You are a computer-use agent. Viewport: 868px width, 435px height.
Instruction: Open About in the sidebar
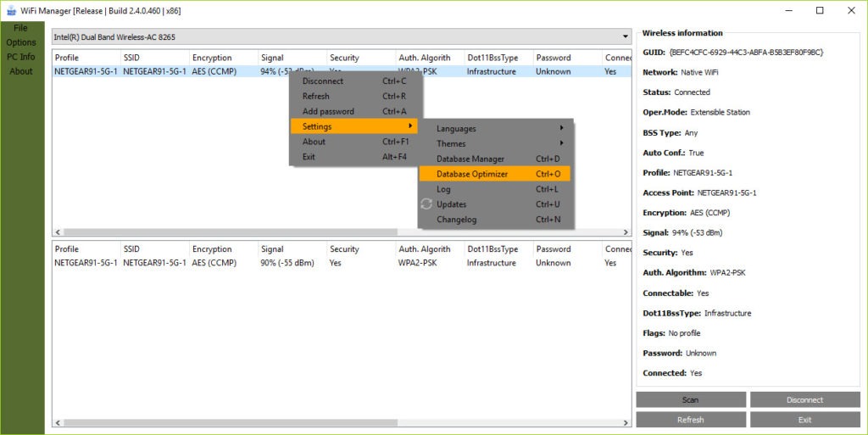point(21,71)
